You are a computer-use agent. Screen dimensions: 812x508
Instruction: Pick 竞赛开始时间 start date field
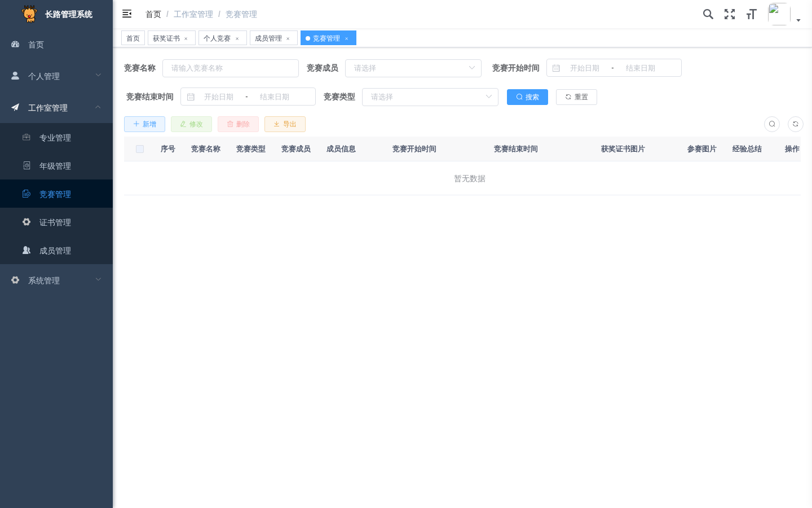click(x=585, y=68)
